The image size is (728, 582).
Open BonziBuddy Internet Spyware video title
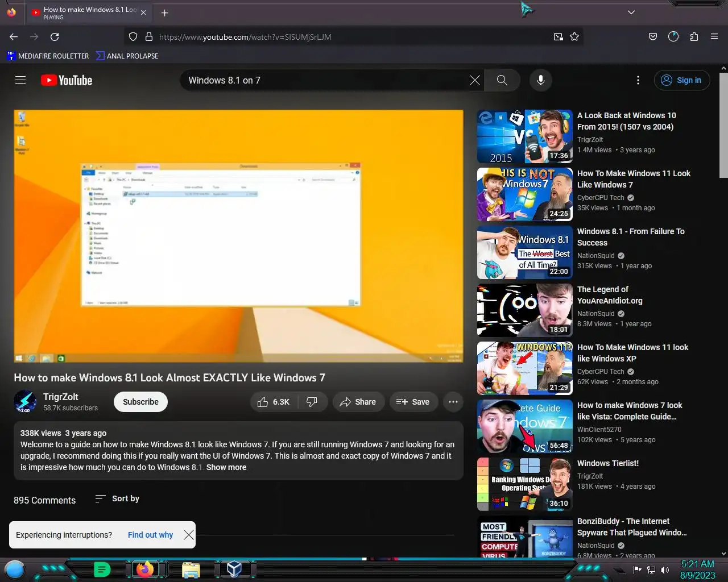(632, 527)
